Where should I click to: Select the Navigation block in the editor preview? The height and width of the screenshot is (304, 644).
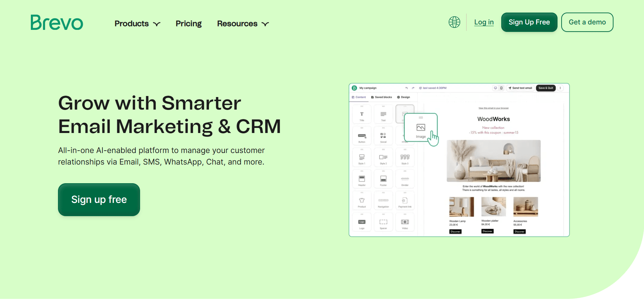click(x=383, y=201)
